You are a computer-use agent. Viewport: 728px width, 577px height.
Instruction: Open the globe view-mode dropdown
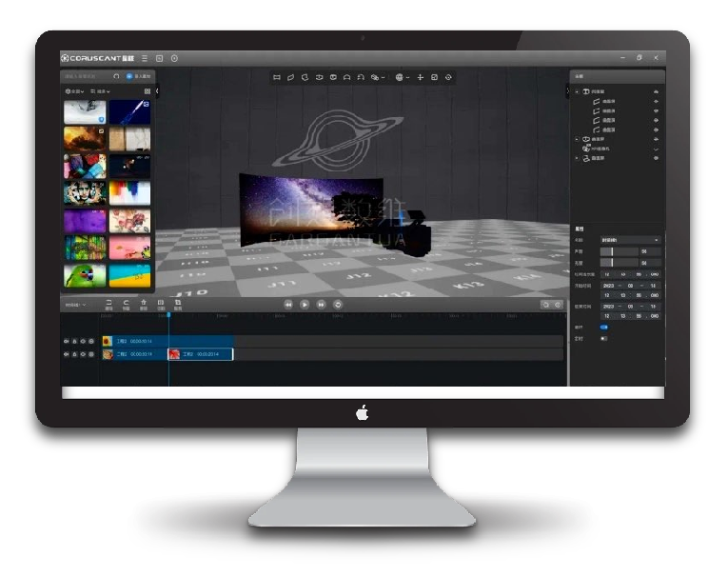point(403,77)
